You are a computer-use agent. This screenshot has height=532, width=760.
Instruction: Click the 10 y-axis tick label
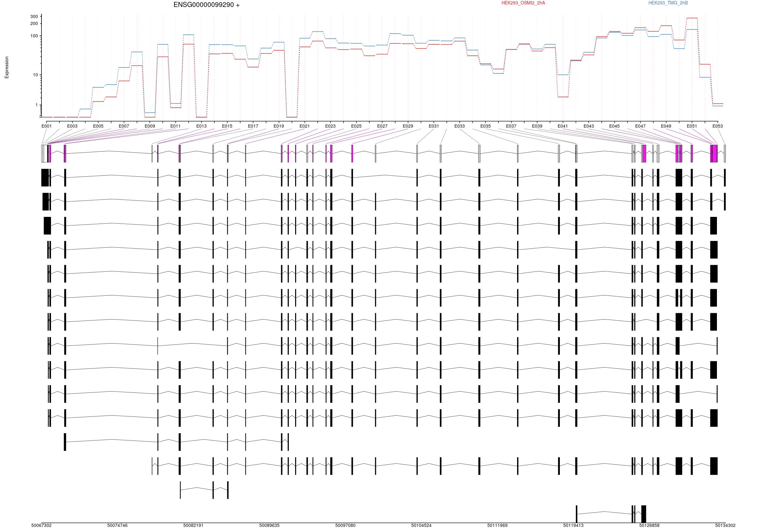click(35, 75)
